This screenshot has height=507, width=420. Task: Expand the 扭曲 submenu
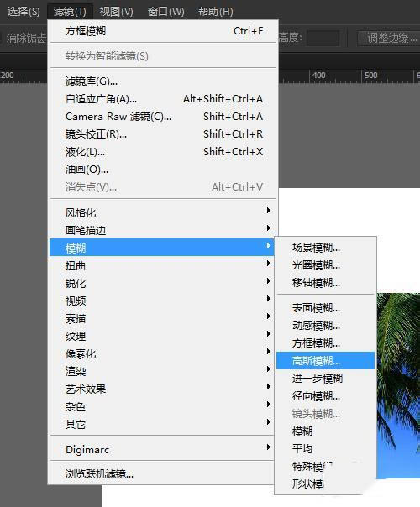tap(163, 266)
